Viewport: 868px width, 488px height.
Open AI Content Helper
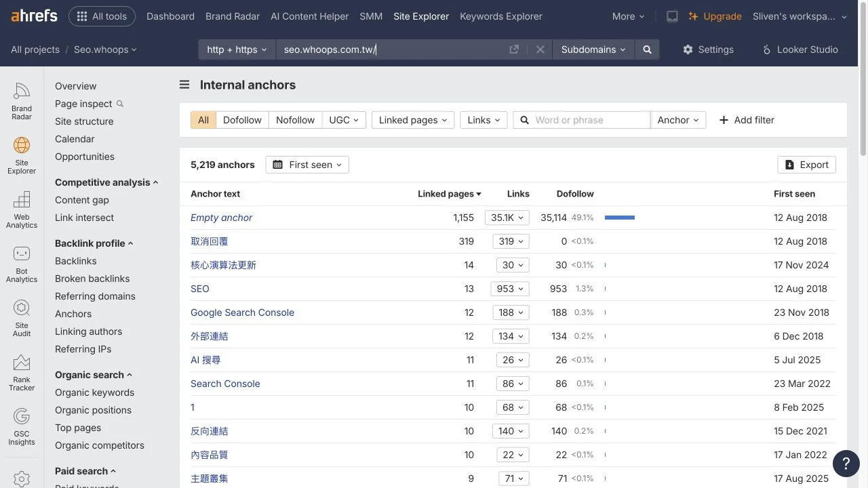[309, 16]
